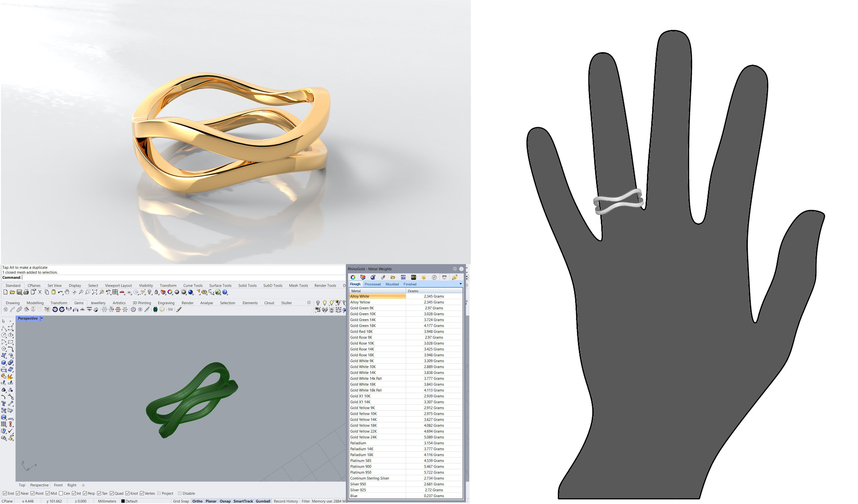Click the Help question mark icon

pos(225,292)
